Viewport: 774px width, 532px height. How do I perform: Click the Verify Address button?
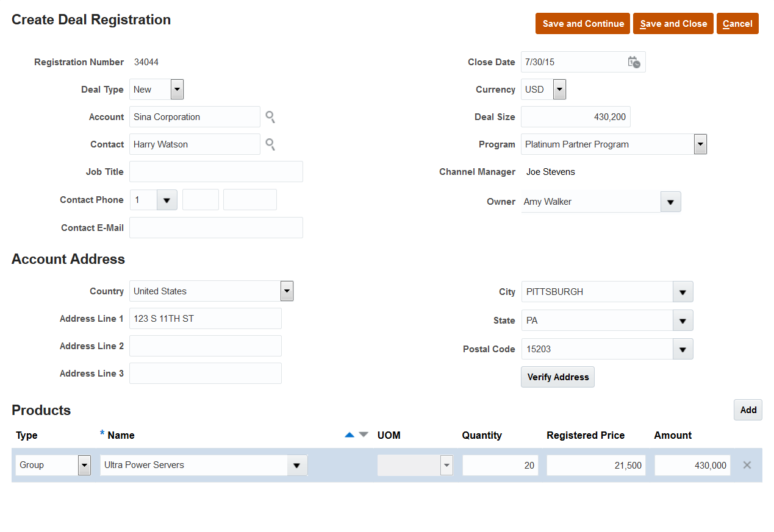pyautogui.click(x=557, y=377)
